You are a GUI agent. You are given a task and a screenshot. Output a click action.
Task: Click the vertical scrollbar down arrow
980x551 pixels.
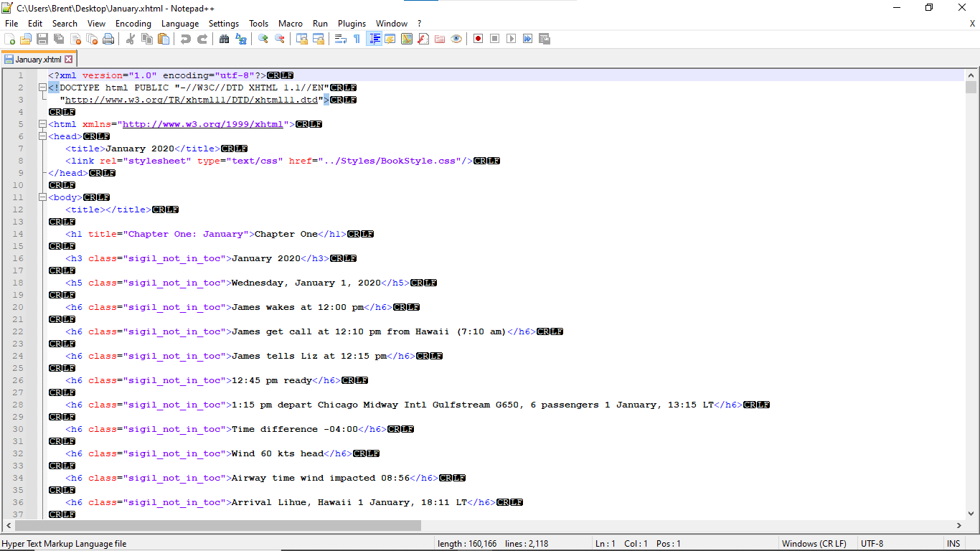[x=971, y=514]
